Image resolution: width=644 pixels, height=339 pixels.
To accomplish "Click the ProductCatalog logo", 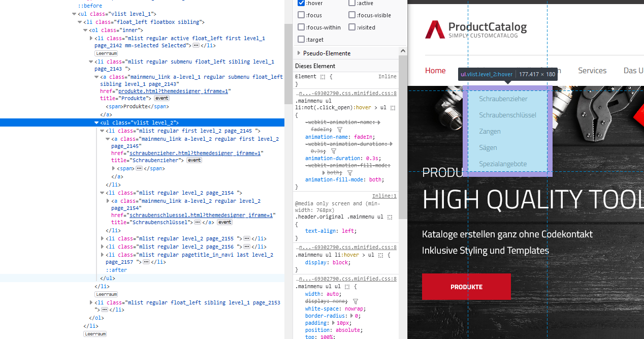I will 476,29.
